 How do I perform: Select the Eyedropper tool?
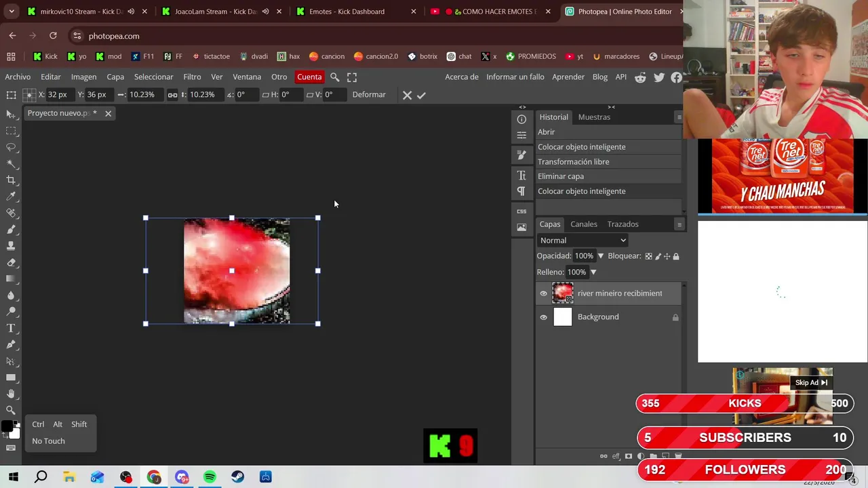[11, 196]
